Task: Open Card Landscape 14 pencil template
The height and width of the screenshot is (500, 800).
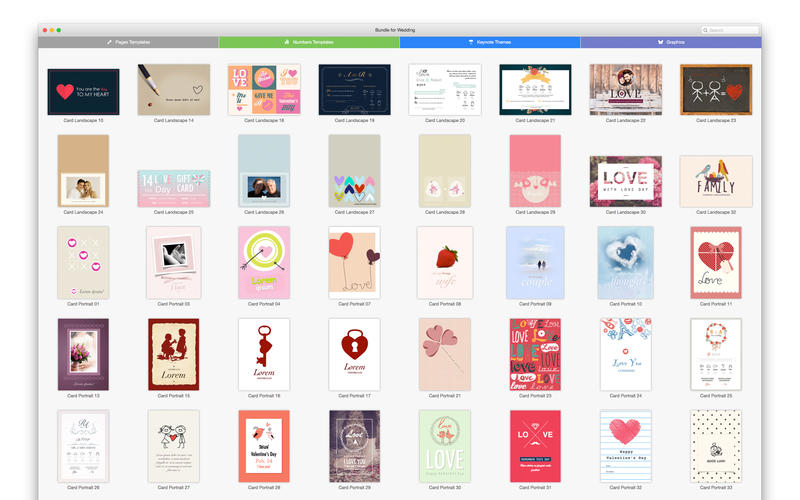Action: point(173,90)
